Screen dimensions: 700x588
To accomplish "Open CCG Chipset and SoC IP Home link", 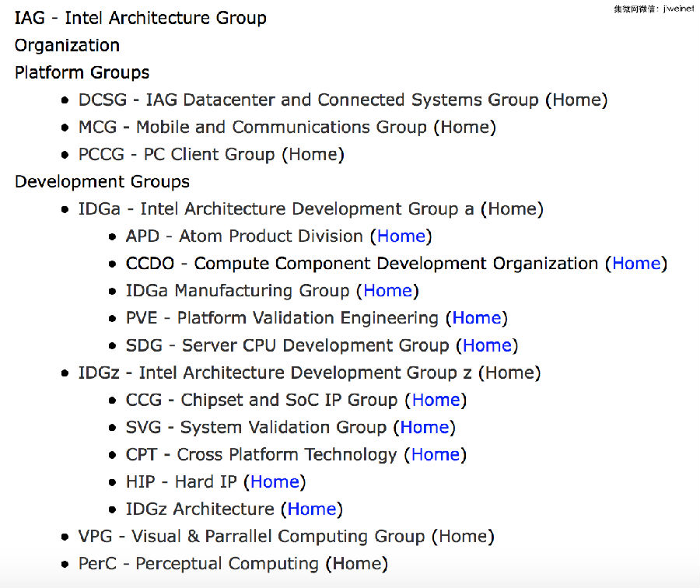I will (436, 400).
